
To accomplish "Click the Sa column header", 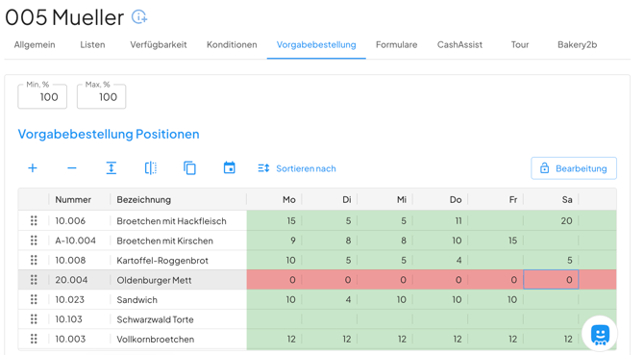I will coord(567,200).
